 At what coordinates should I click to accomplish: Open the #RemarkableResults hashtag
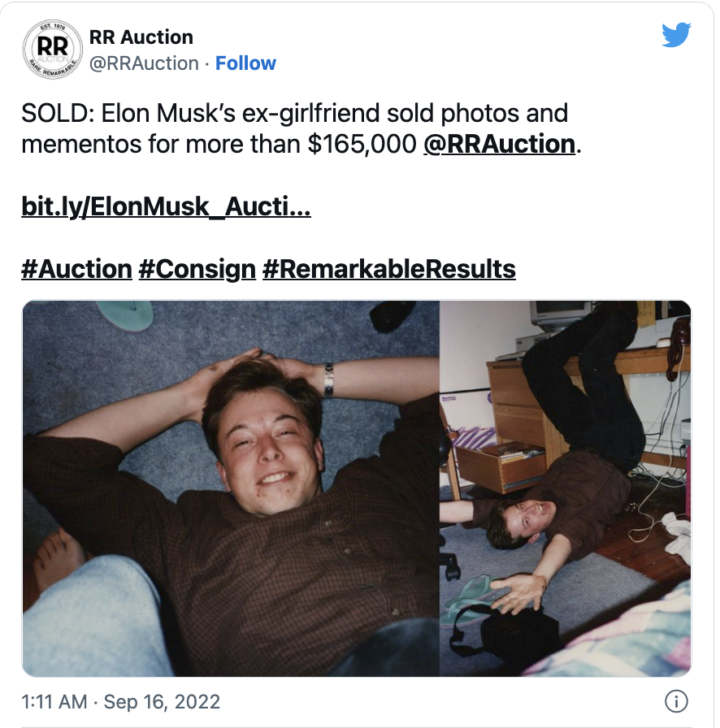coord(388,269)
